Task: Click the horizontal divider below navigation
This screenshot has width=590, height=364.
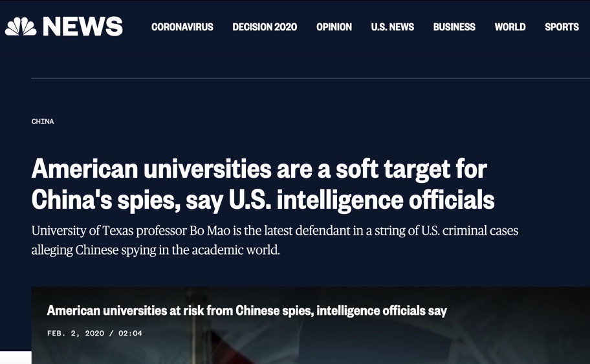Action: pyautogui.click(x=311, y=78)
